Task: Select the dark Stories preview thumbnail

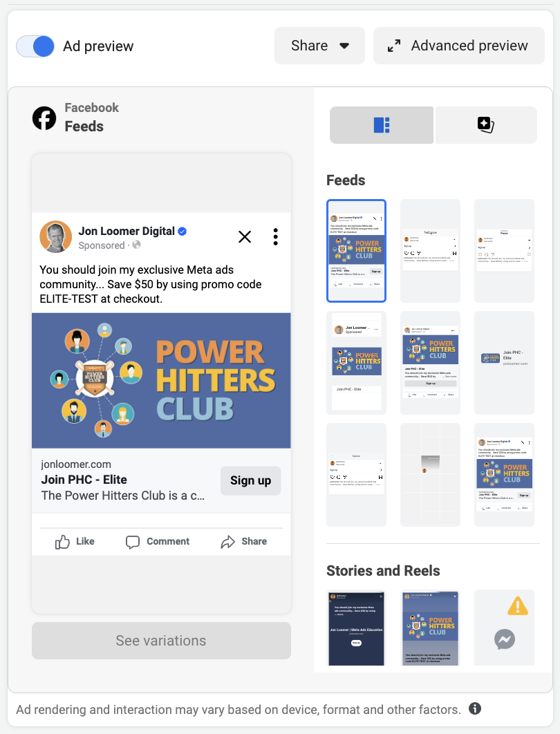Action: (356, 628)
